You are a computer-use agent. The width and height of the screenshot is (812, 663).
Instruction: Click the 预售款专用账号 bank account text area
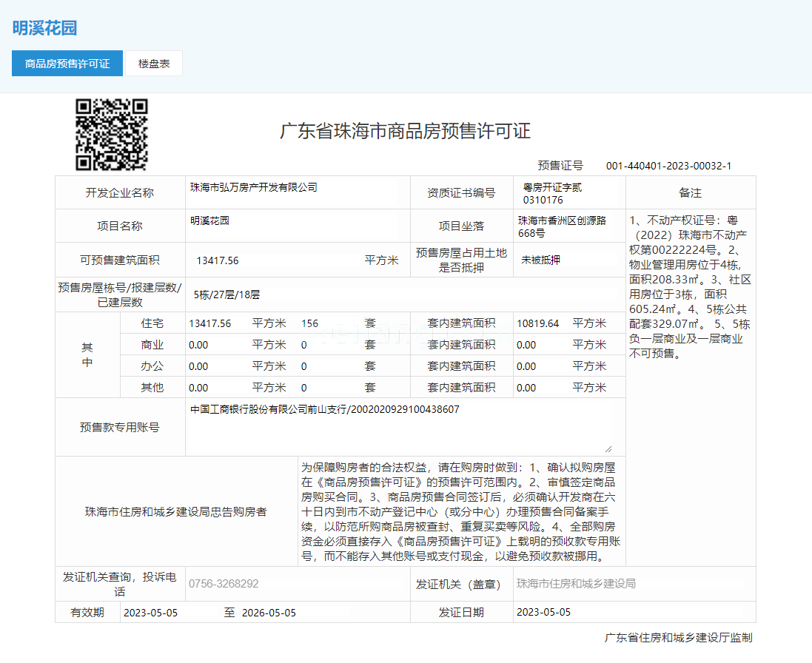coord(399,428)
